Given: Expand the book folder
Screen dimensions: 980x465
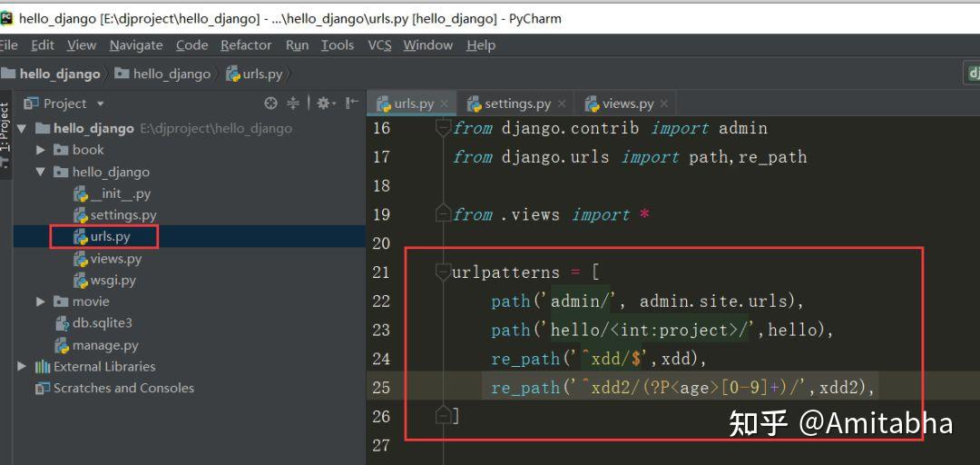Looking at the screenshot, I should [41, 150].
